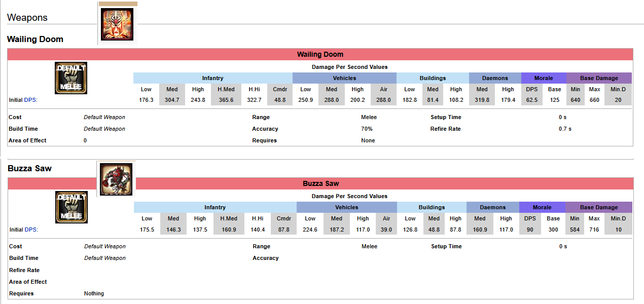
Task: Select the 137.5 infantry high value
Action: (200, 230)
